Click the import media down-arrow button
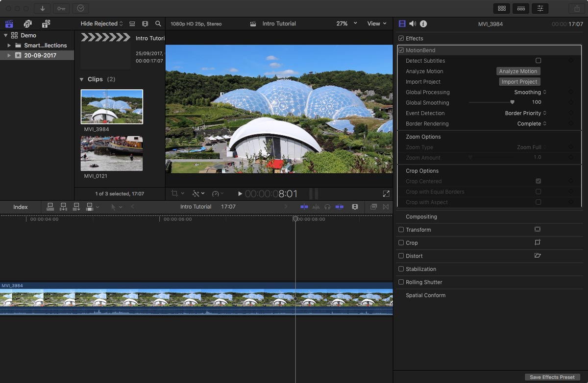Screen dimensions: 588x383 (43, 8)
